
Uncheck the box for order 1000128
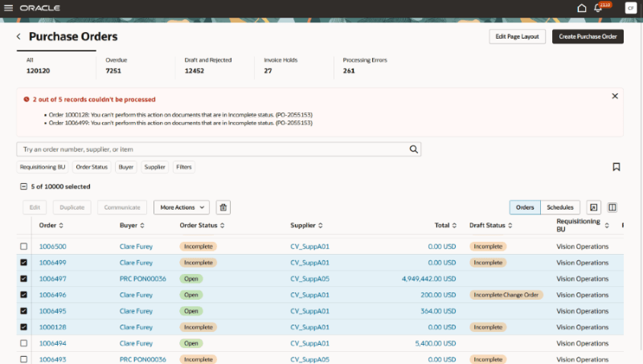[x=24, y=327]
